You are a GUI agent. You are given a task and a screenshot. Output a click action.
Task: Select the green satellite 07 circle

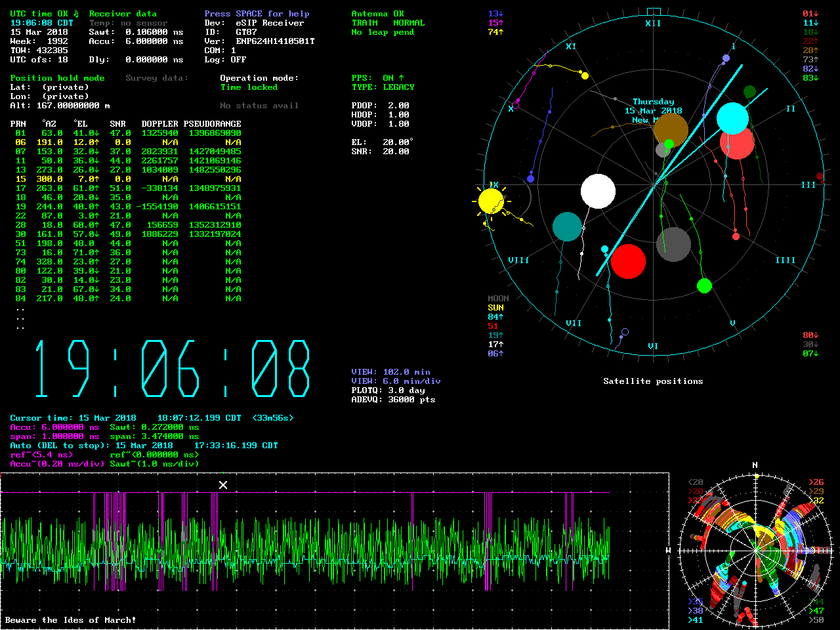tap(704, 285)
